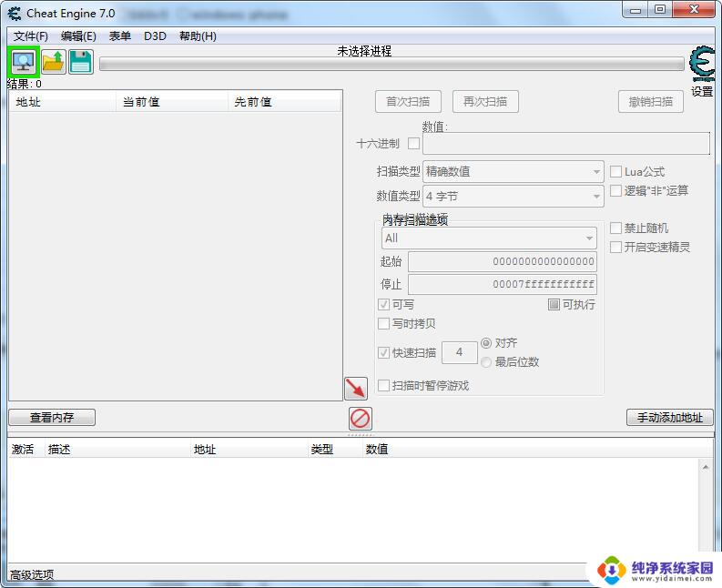This screenshot has height=588, width=722.
Task: Expand the memory region All dropdown
Action: tap(489, 238)
